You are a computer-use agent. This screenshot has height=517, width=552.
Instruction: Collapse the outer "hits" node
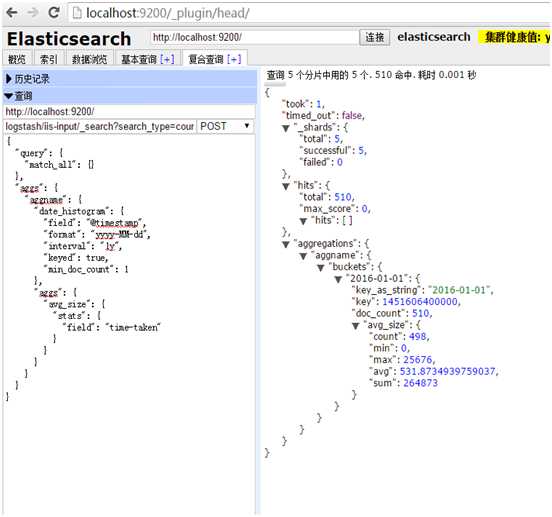(x=286, y=186)
